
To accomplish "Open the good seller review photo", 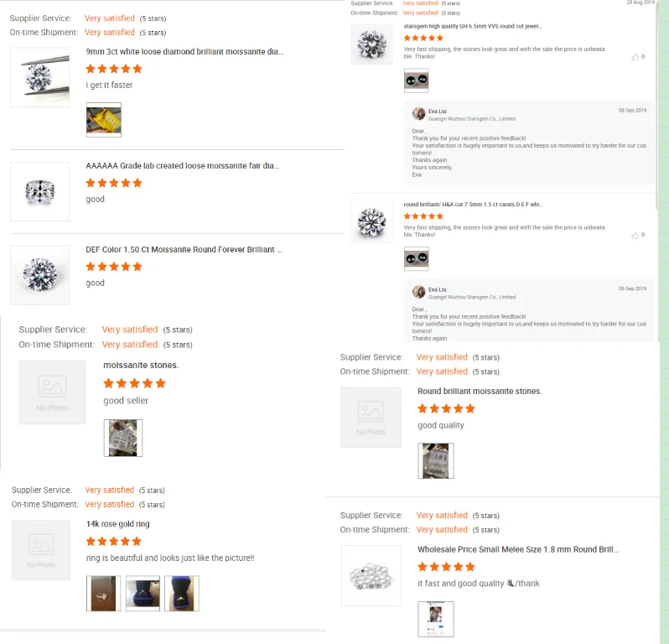I will coord(123,438).
